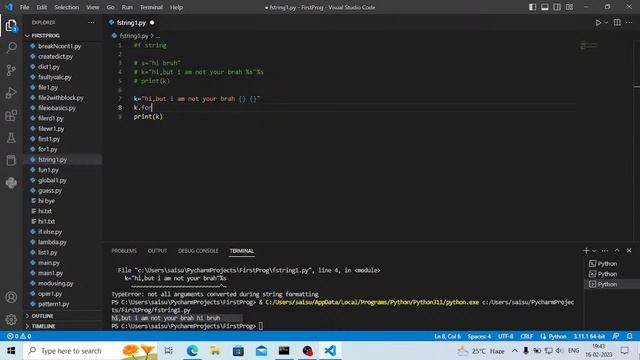Open the Go menu
The image size is (640, 360).
(x=110, y=7)
